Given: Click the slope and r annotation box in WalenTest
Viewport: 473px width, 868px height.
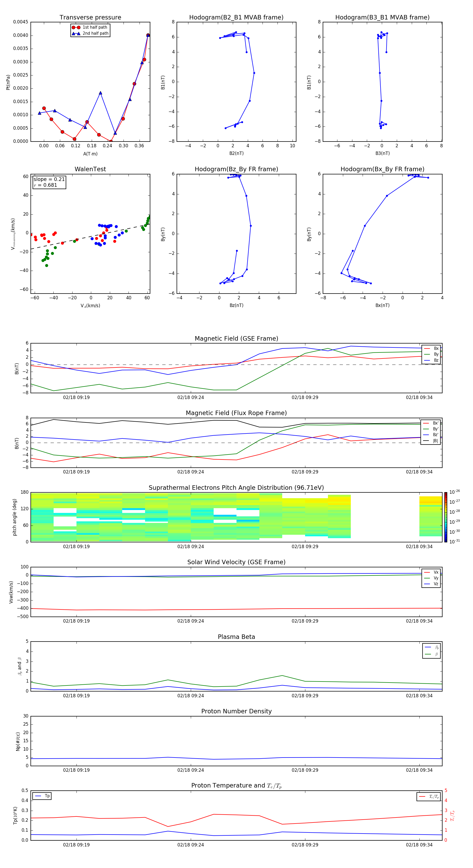Looking at the screenshot, I should coord(49,182).
